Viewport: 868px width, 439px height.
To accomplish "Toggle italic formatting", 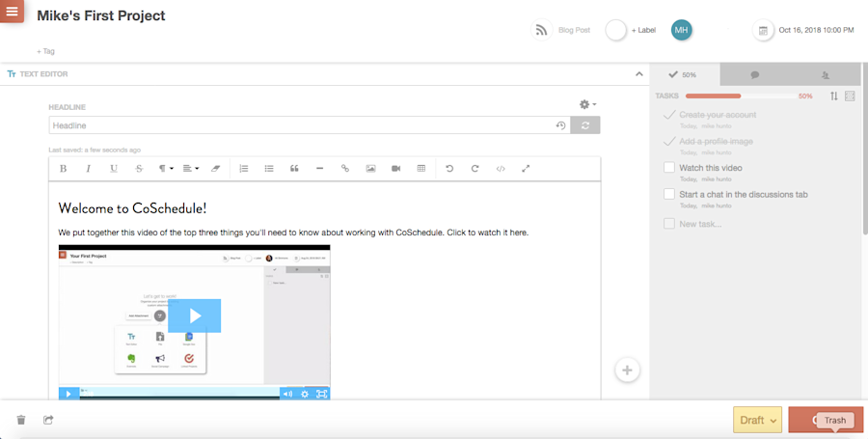I will tap(88, 168).
